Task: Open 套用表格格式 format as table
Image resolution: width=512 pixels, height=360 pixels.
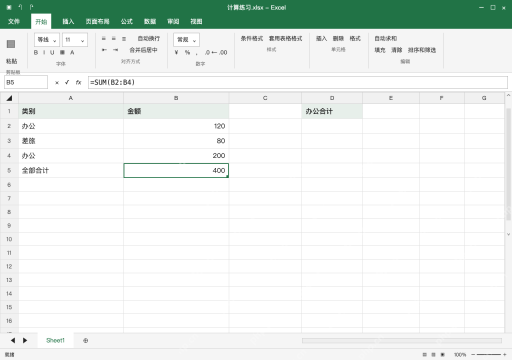Action: (285, 39)
